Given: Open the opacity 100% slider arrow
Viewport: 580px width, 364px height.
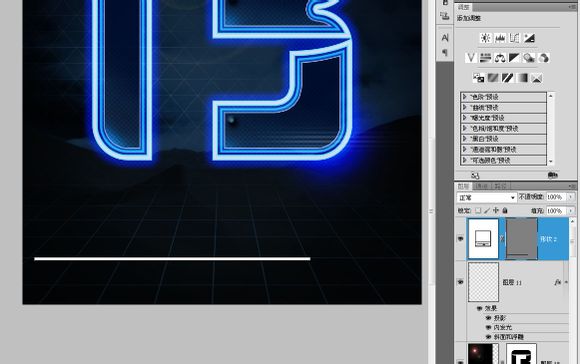Looking at the screenshot, I should [571, 197].
